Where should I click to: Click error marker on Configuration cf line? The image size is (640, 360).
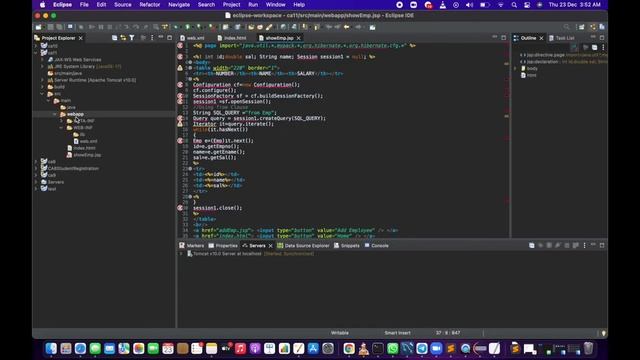(x=180, y=85)
